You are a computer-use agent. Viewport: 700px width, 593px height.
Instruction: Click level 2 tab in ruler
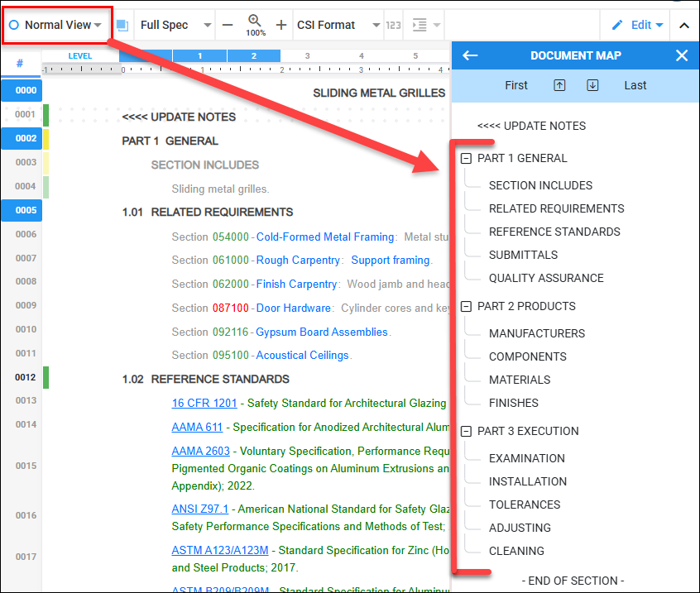[x=254, y=55]
